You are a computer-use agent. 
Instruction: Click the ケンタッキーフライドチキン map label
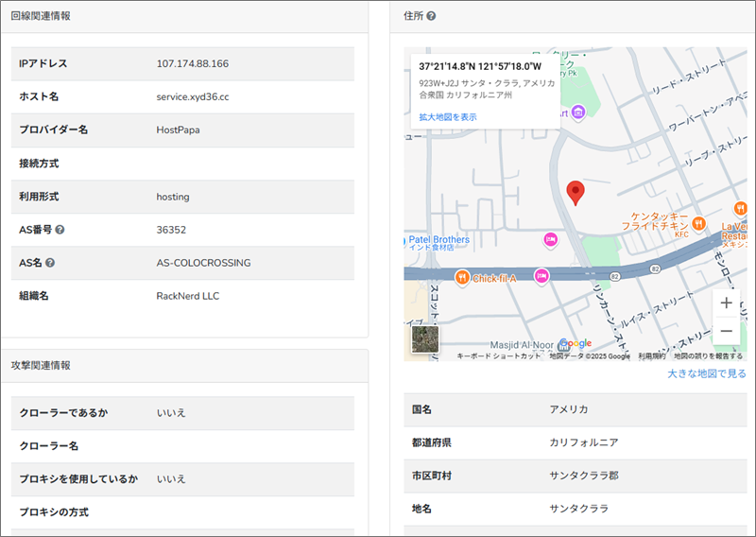tap(655, 221)
